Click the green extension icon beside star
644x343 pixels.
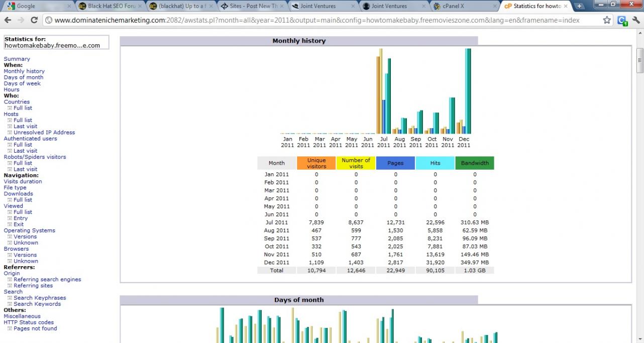(x=622, y=21)
